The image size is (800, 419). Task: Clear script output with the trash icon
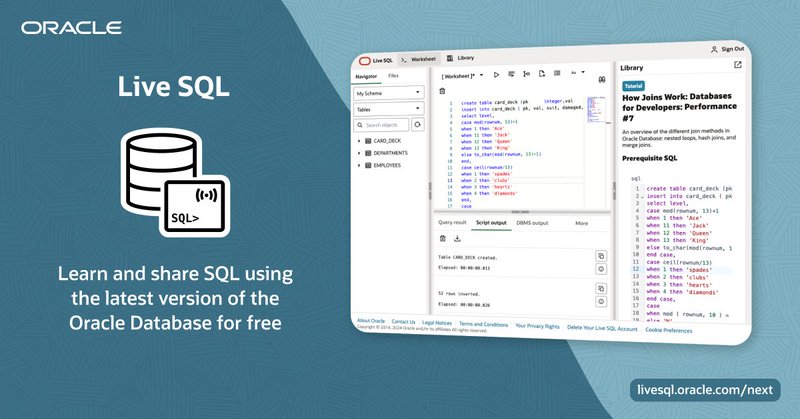(442, 238)
